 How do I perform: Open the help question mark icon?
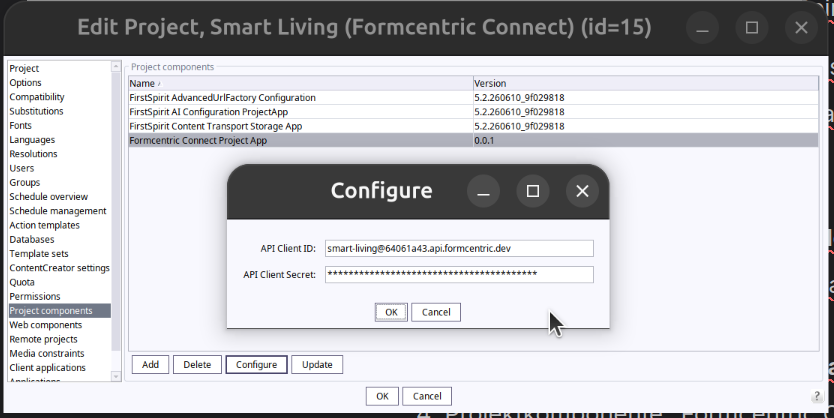(817, 396)
